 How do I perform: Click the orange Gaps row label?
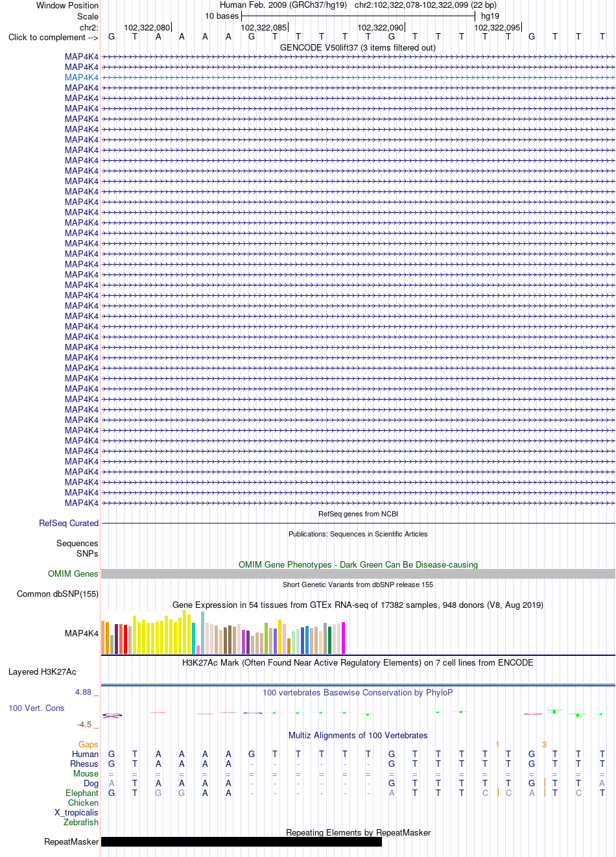pos(88,744)
